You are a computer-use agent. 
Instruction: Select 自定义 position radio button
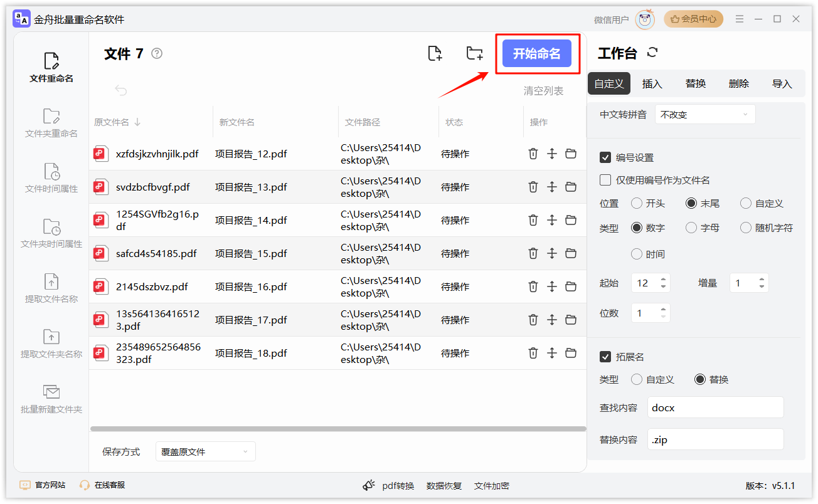point(746,203)
